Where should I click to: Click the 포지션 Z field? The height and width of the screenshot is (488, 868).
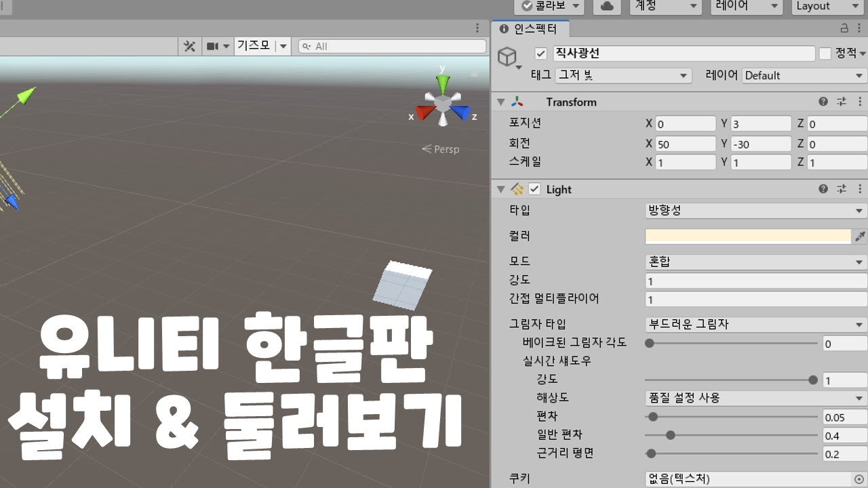[x=837, y=124]
